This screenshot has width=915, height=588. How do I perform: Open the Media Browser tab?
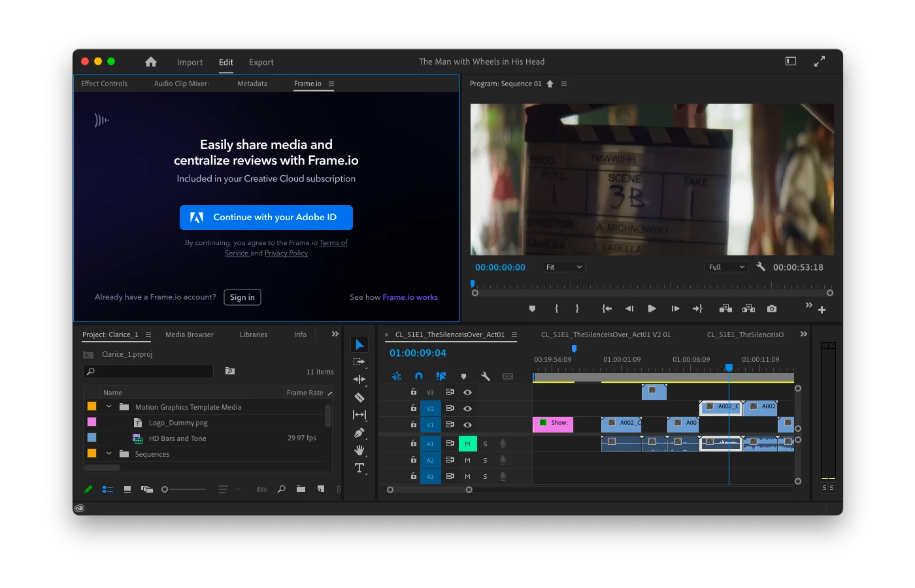tap(190, 335)
